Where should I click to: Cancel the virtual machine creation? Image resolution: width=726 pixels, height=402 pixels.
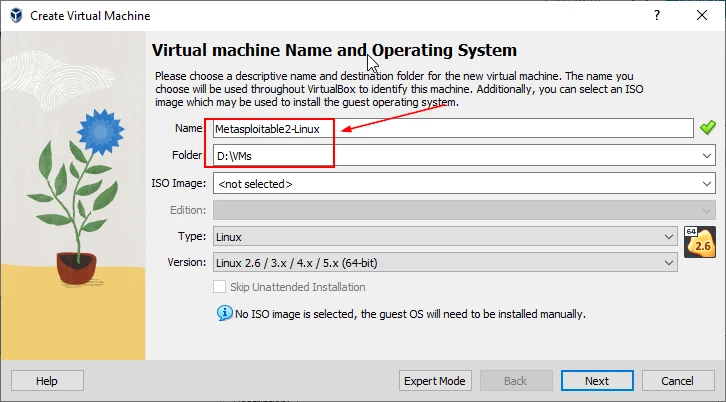click(x=678, y=381)
